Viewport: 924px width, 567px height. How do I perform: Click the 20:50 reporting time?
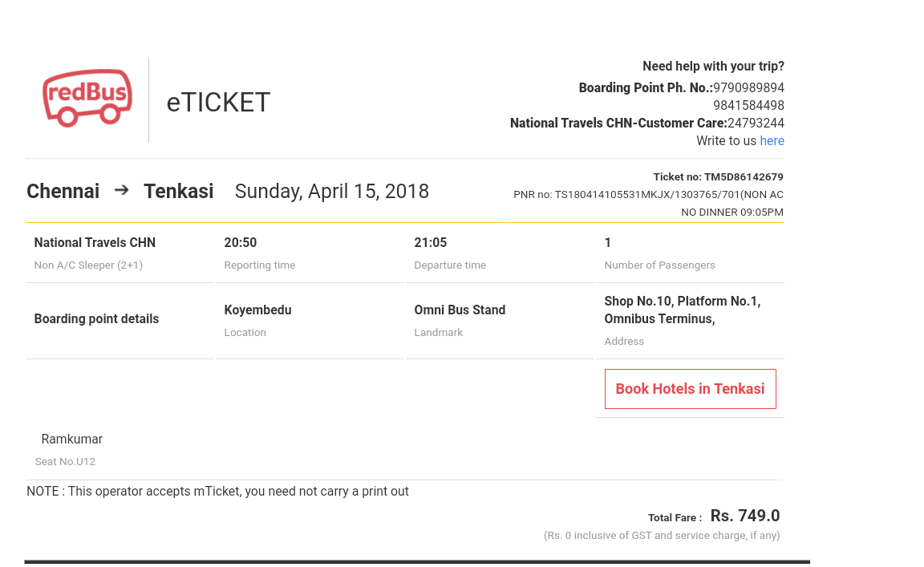pos(241,243)
